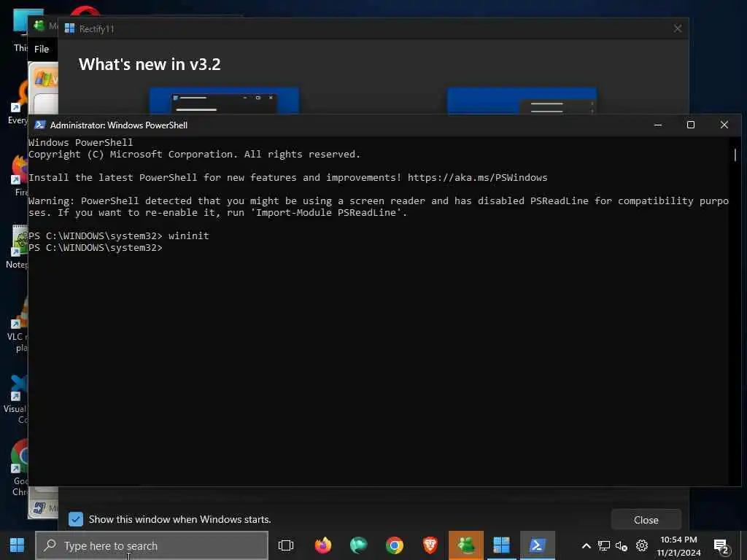Select the Firefox desktop shortcut
Screen dimensions: 747x560
pos(20,175)
